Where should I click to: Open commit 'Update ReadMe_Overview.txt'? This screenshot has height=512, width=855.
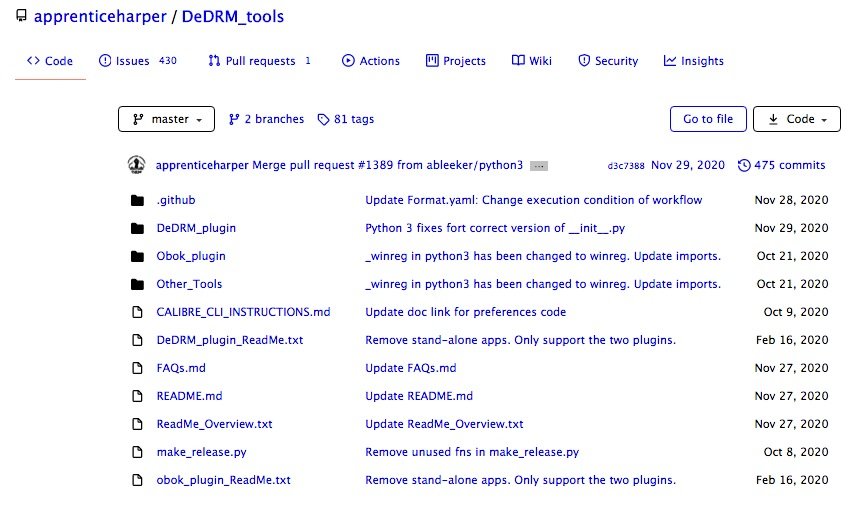444,424
